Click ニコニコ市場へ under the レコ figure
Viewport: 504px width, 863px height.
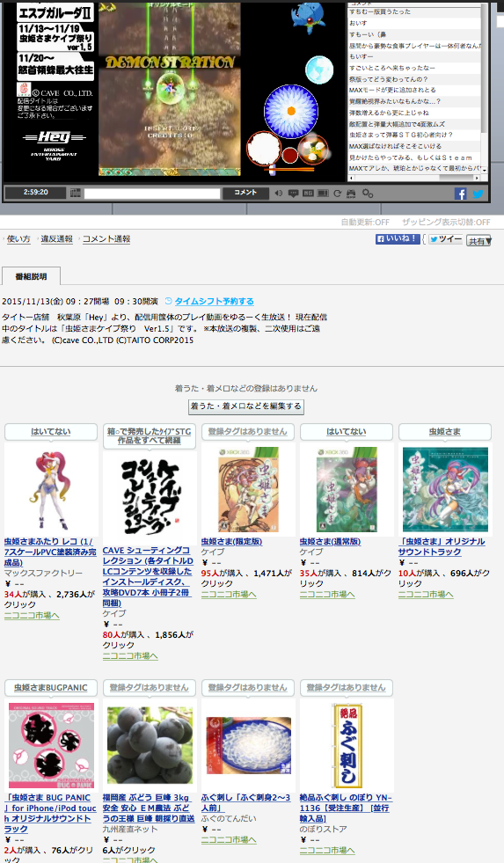[x=32, y=615]
